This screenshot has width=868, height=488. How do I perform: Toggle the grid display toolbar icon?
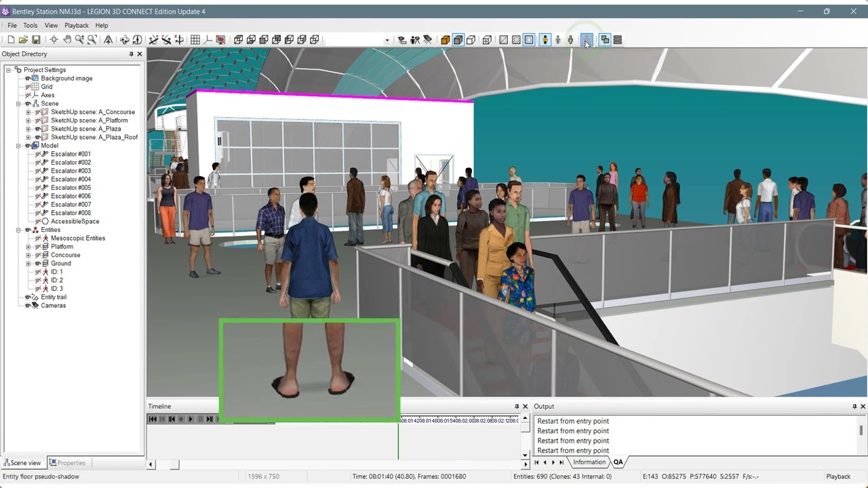click(x=195, y=40)
